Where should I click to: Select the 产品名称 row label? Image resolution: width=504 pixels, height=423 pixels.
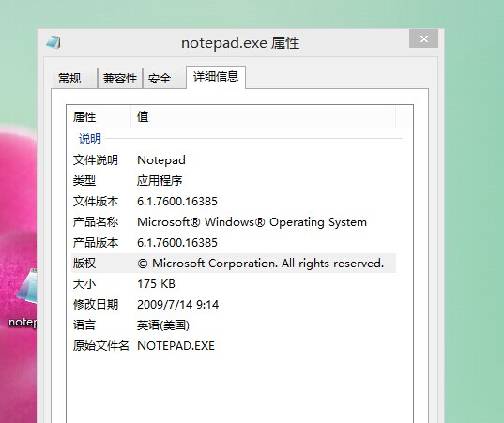[96, 222]
